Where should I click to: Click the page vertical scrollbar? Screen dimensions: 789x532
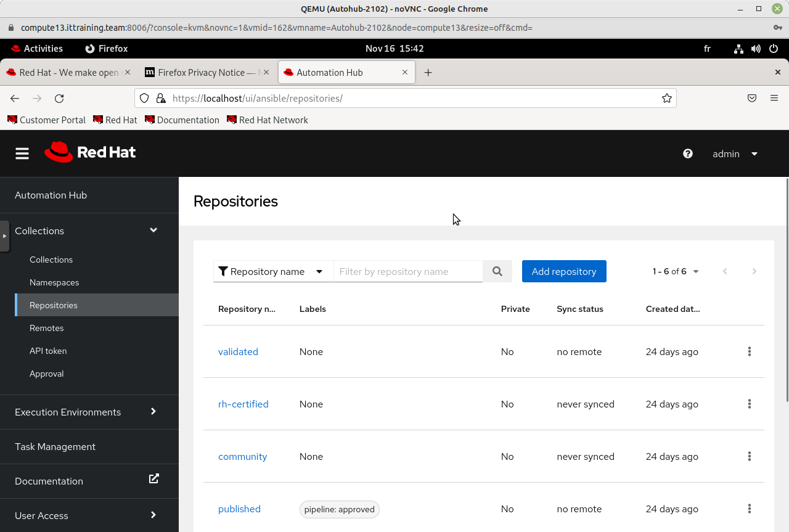[x=787, y=290]
